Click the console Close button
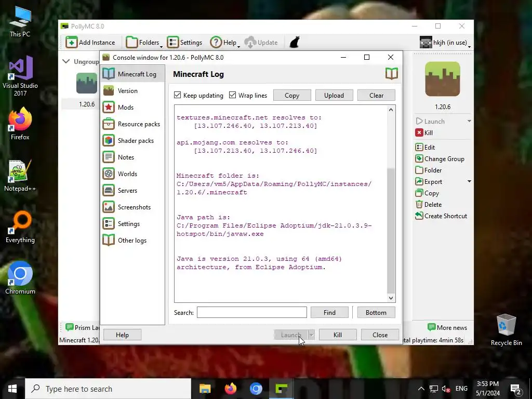 (x=380, y=335)
